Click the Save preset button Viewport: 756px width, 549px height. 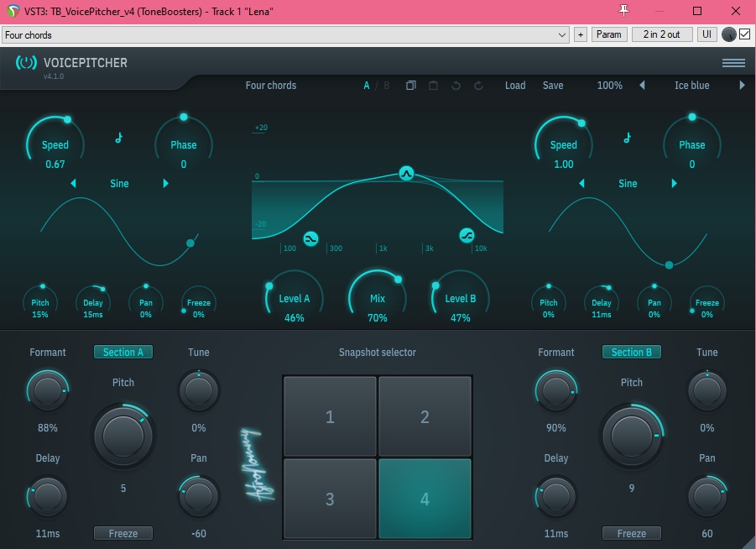point(553,86)
